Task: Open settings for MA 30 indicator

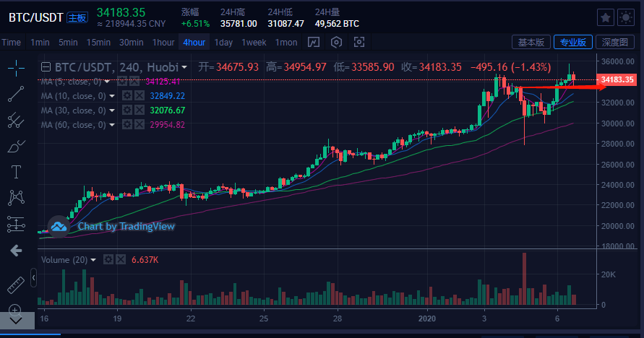Action: [127, 110]
